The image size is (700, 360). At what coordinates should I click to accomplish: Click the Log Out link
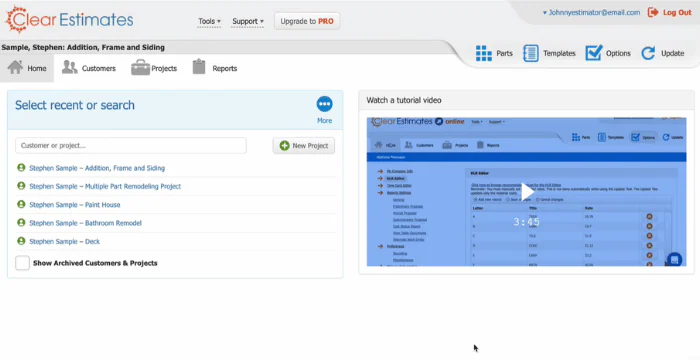click(x=677, y=13)
